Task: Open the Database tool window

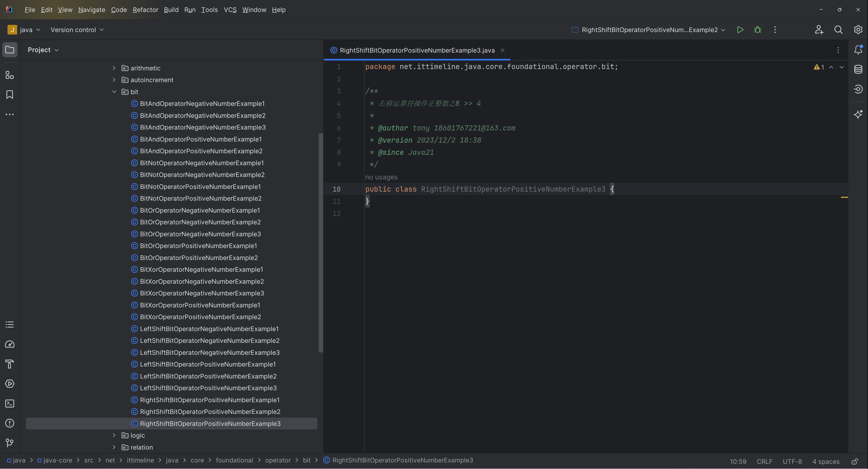Action: pyautogui.click(x=858, y=69)
